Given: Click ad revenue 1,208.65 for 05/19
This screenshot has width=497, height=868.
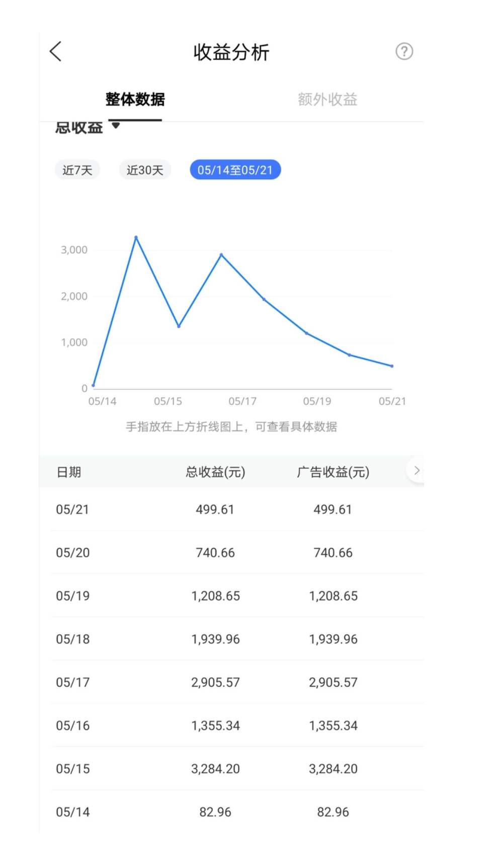Looking at the screenshot, I should tap(333, 596).
